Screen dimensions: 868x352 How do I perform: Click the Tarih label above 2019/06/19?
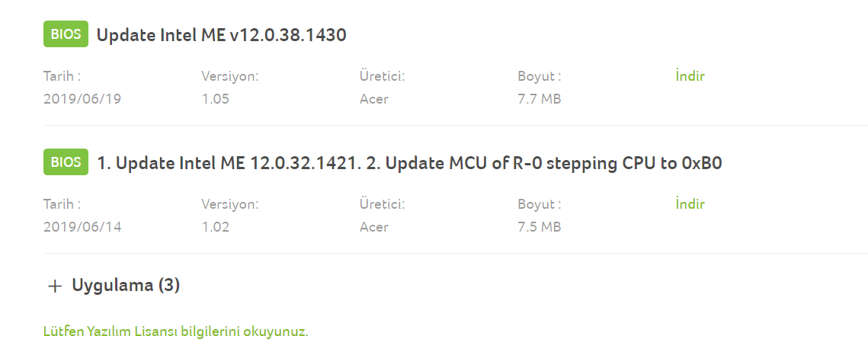(62, 76)
